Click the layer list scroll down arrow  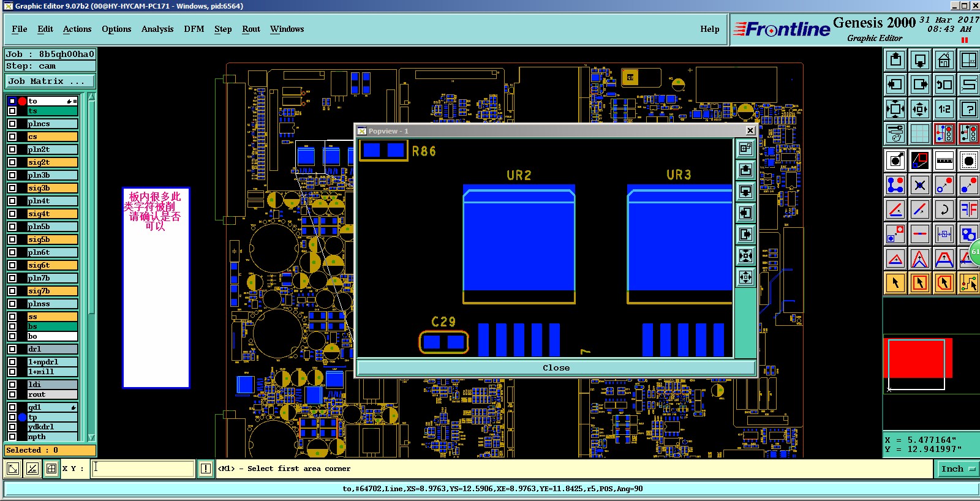(91, 437)
